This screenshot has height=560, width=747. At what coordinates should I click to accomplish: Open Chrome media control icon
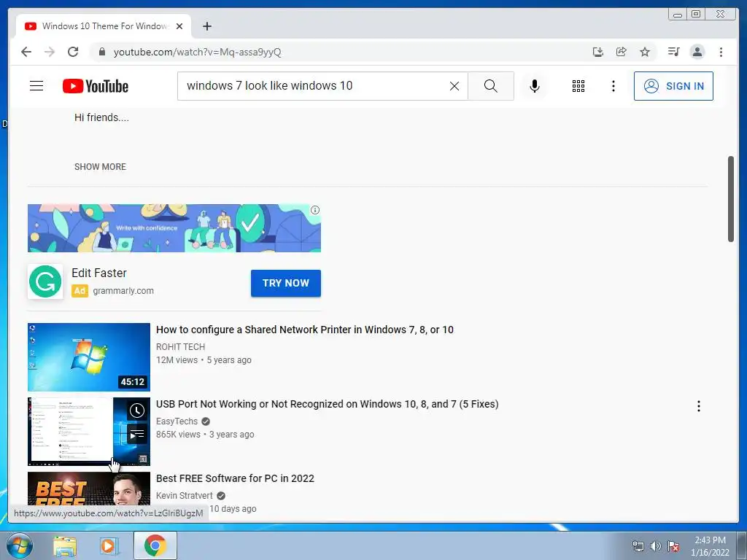coord(673,52)
